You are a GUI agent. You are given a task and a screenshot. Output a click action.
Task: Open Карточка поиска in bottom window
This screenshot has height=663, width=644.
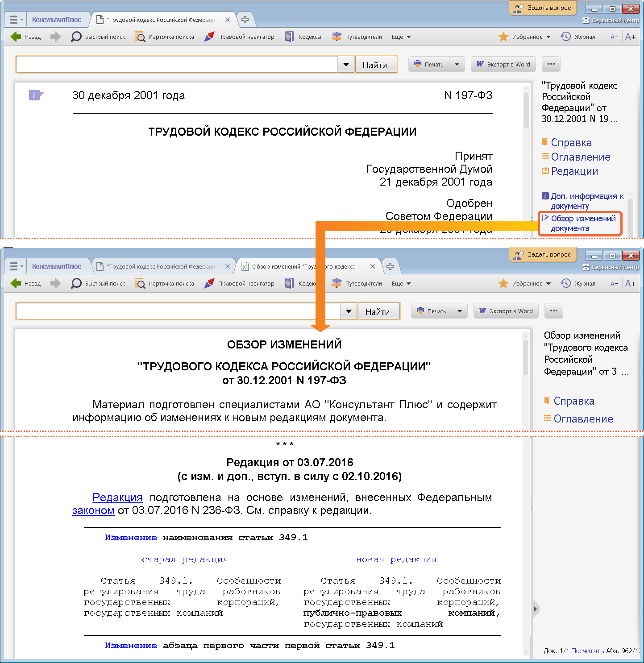click(165, 283)
